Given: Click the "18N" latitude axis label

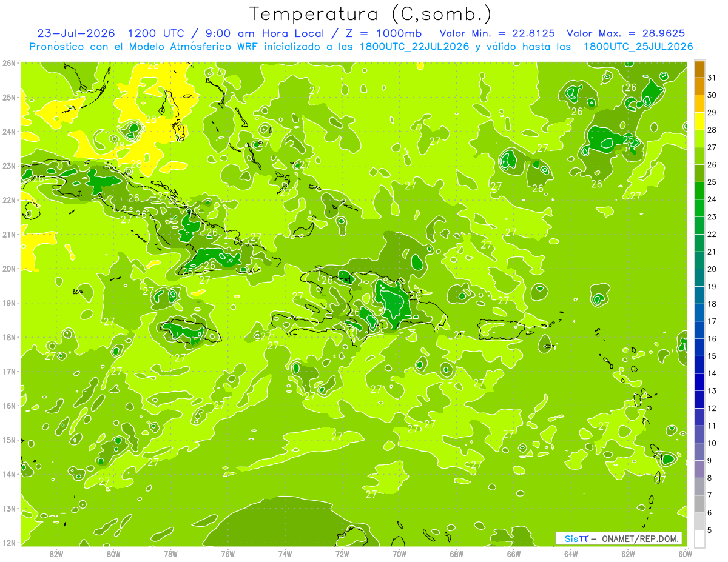Looking at the screenshot, I should [9, 337].
